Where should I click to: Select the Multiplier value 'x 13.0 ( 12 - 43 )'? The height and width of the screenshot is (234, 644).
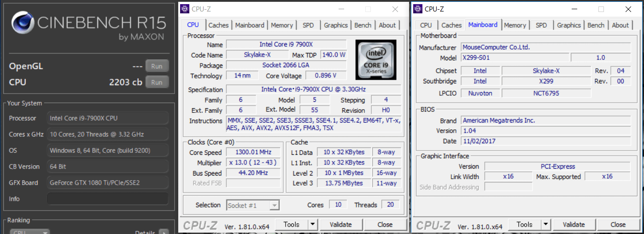(x=253, y=163)
